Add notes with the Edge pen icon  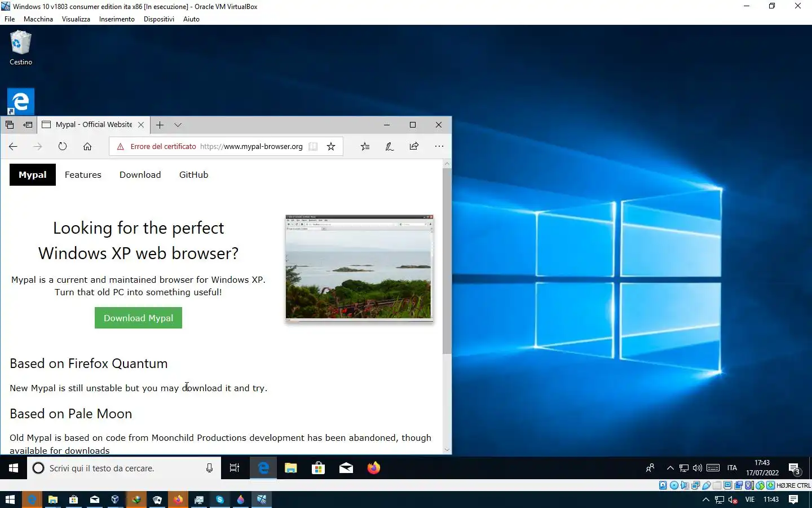389,146
